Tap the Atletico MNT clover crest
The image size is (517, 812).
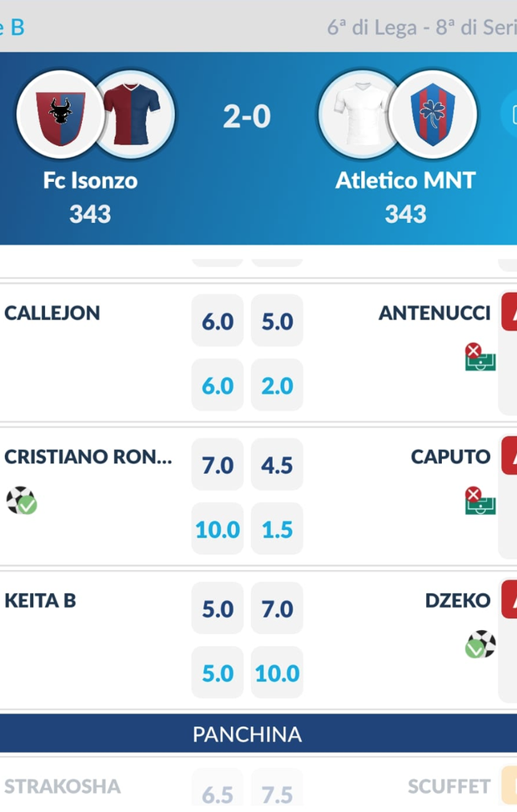pyautogui.click(x=433, y=114)
